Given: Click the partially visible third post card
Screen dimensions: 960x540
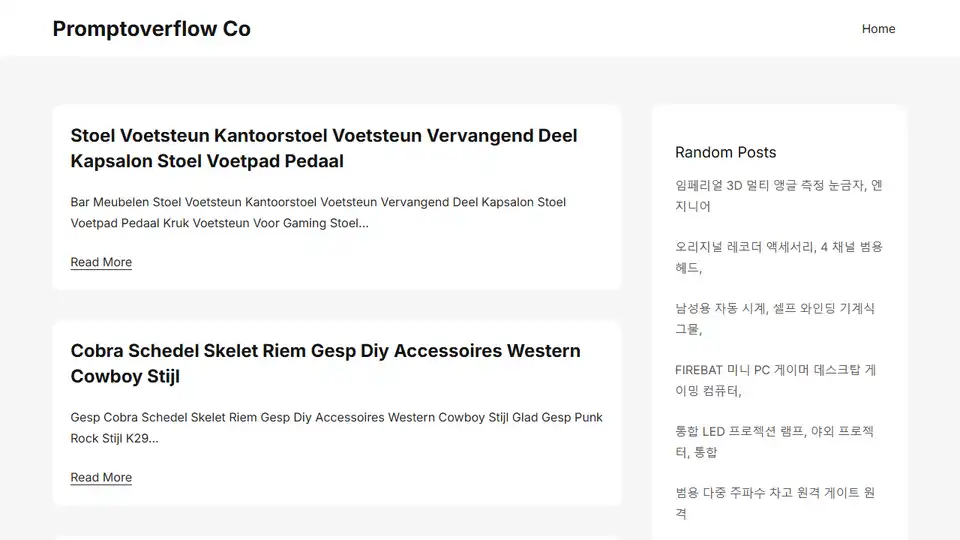Looking at the screenshot, I should pos(337,538).
